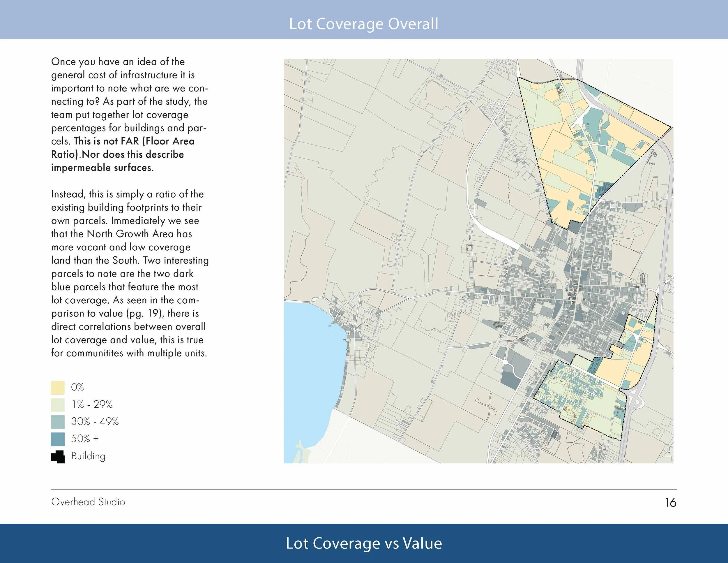
Task: Click page number 16 in footer
Action: pos(670,503)
